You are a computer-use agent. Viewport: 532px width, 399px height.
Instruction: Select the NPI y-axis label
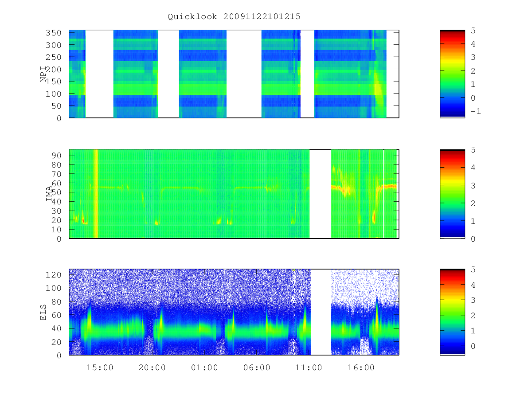(43, 74)
